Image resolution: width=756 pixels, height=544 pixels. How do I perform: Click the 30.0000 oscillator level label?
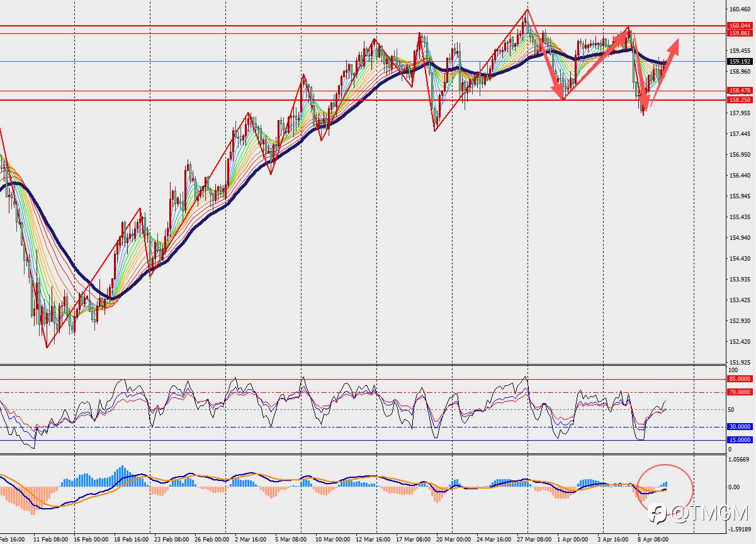coord(740,427)
